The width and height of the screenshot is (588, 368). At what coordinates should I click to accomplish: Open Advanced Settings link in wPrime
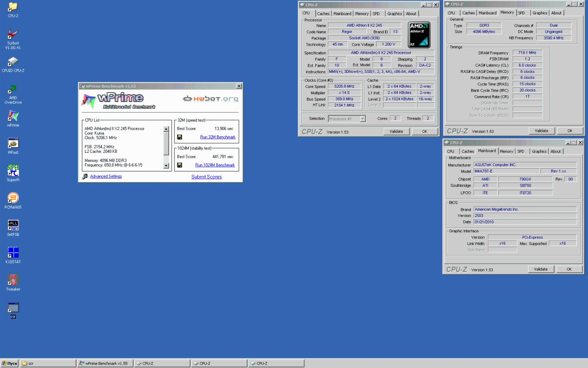coord(106,176)
